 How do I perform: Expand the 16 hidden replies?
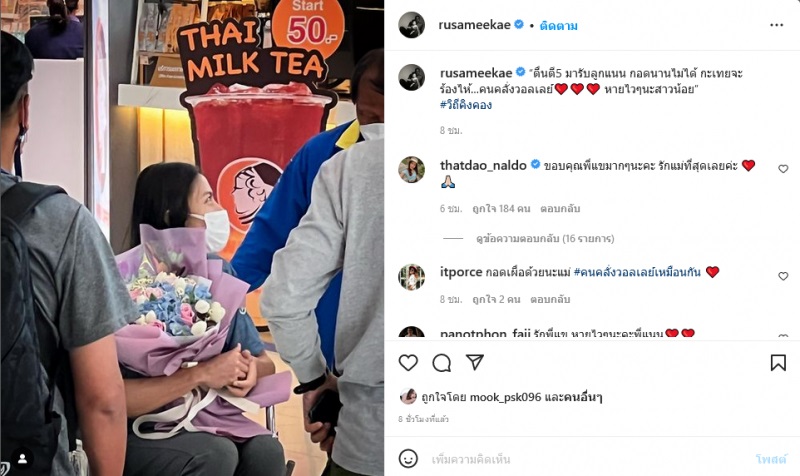click(x=545, y=238)
